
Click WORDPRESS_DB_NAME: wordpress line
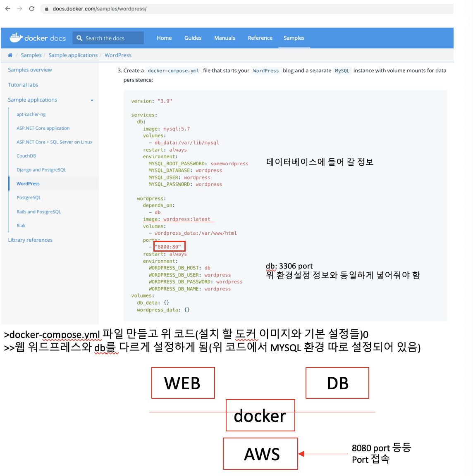(x=189, y=289)
